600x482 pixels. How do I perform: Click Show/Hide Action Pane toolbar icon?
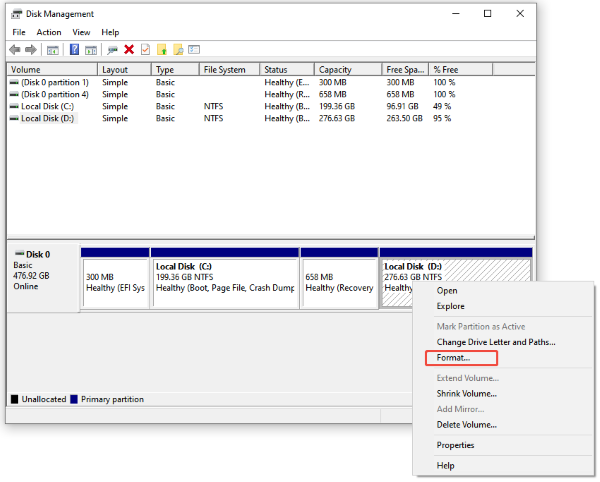coord(91,50)
